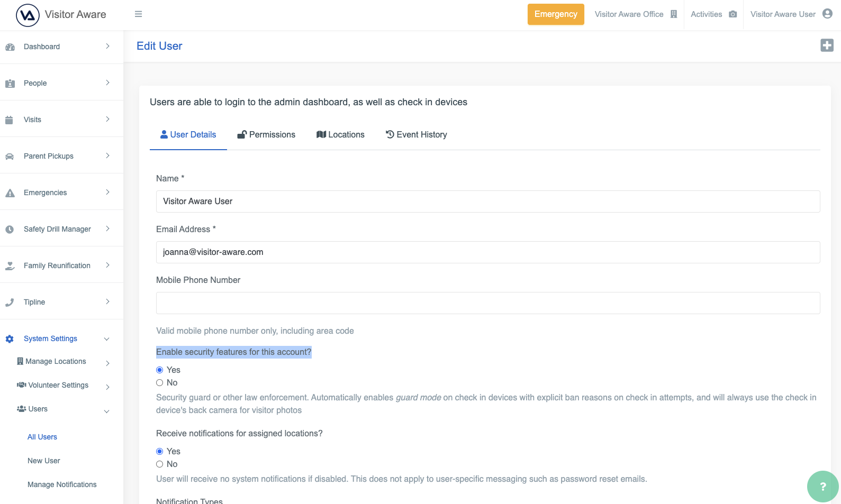Collapse the System Settings chevron

click(x=106, y=339)
